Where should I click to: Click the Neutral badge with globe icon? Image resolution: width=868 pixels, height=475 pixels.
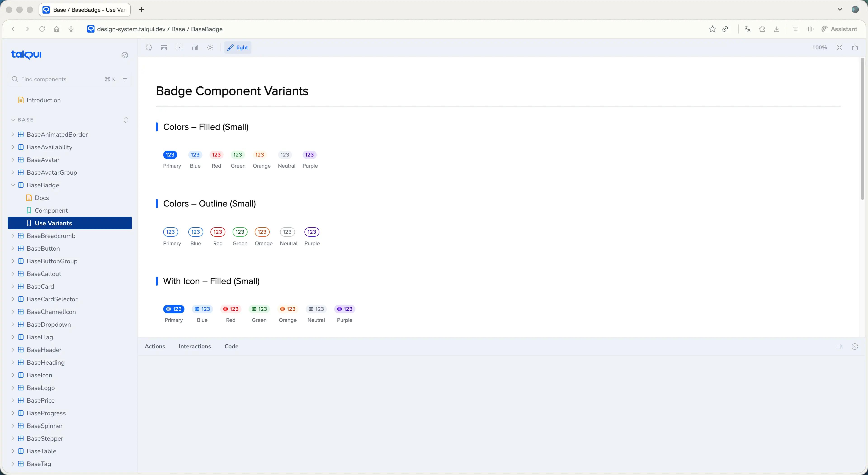tap(316, 309)
